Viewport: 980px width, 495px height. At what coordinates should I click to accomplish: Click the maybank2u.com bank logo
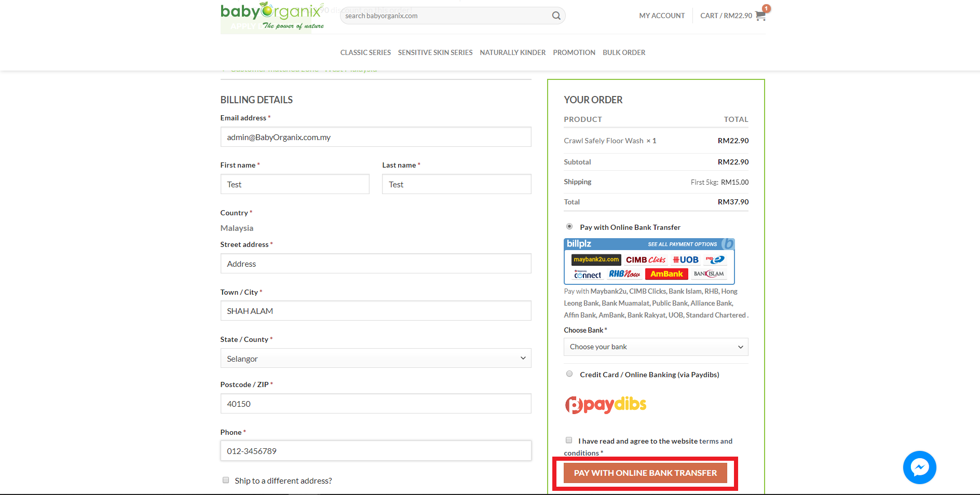tap(596, 259)
